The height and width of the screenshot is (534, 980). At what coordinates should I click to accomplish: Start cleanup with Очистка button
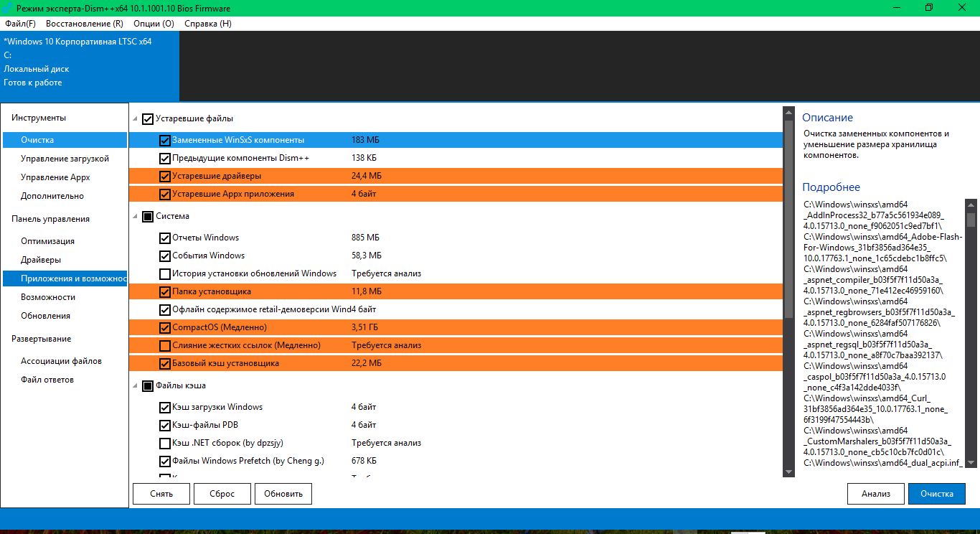(937, 494)
